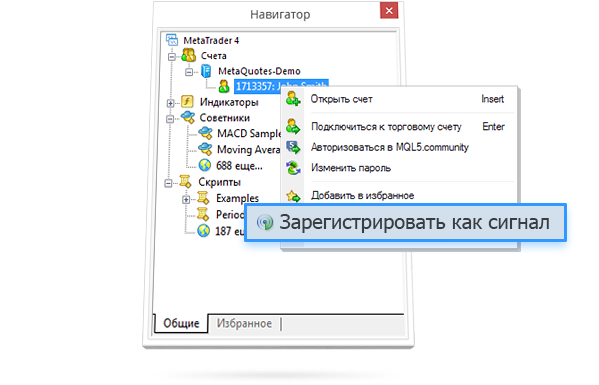Expand the Examples scripts folder
The image size is (599, 385).
[x=186, y=199]
